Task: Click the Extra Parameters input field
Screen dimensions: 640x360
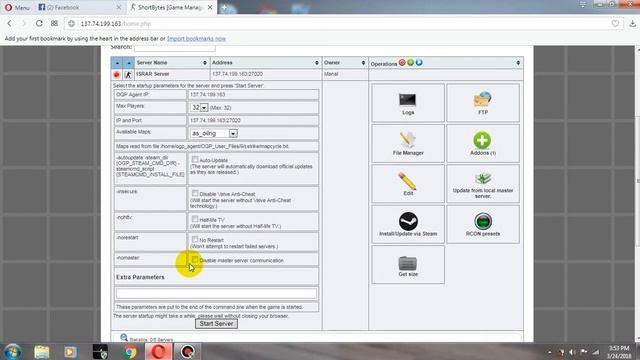Action: click(216, 293)
